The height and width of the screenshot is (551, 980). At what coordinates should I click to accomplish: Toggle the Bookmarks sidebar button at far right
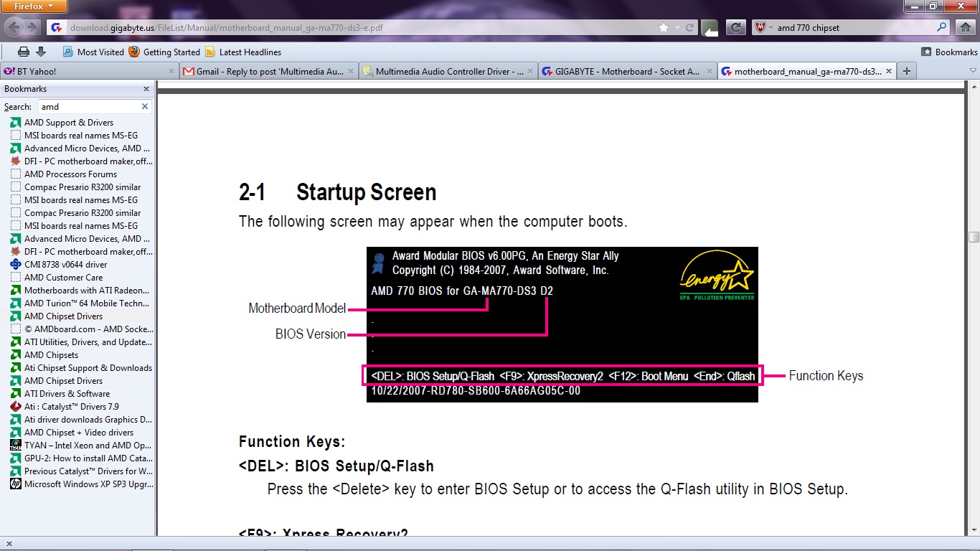(x=949, y=52)
